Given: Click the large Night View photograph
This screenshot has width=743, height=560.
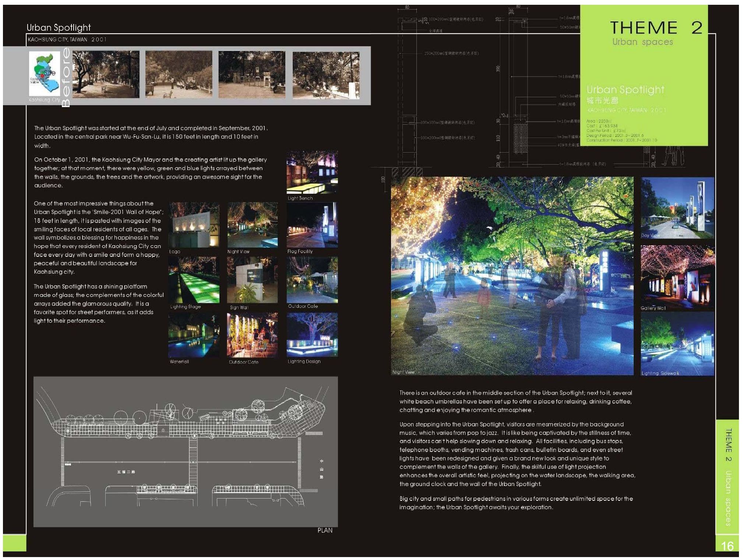Looking at the screenshot, I should 512,276.
